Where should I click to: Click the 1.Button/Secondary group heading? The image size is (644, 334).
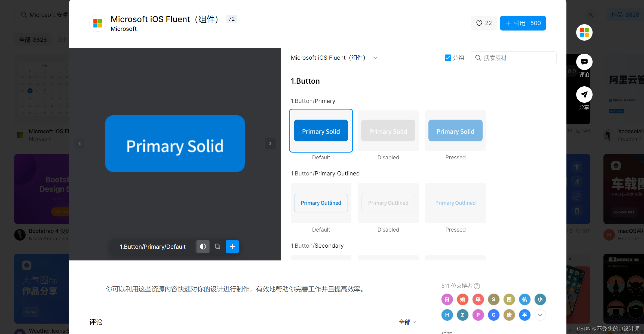click(x=317, y=246)
